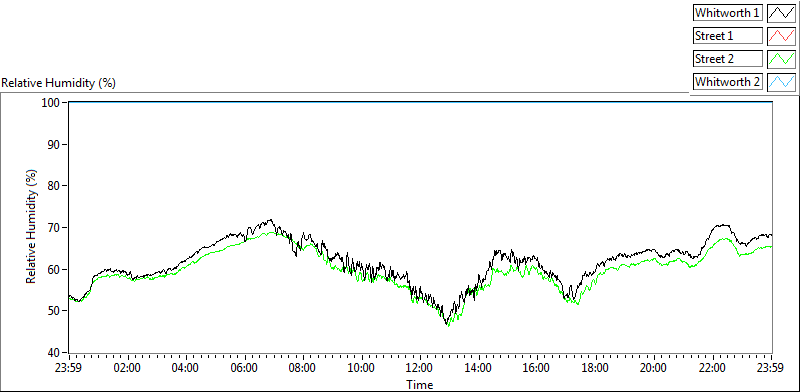This screenshot has width=800, height=392.
Task: Click the 22:00 tick label on the time axis
Action: 712,367
